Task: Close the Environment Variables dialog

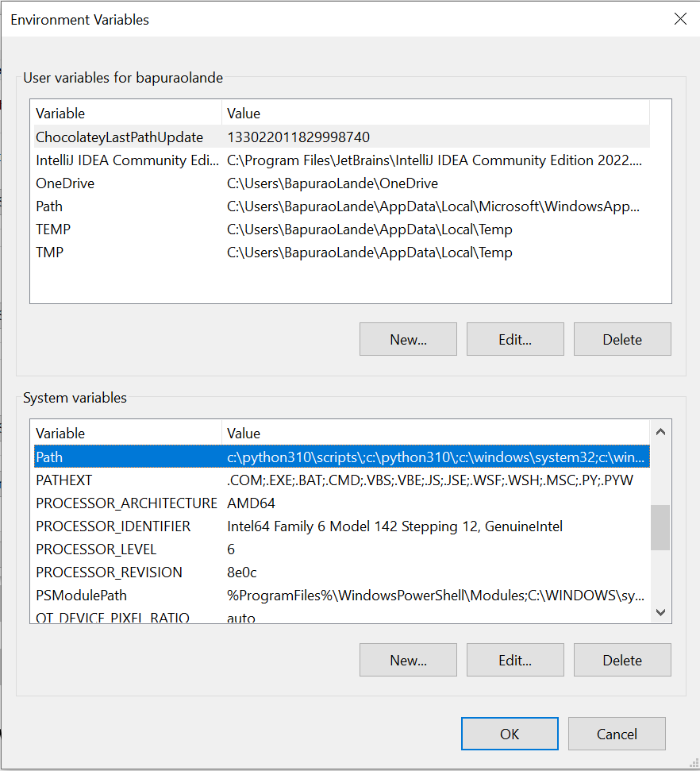Action: (680, 19)
